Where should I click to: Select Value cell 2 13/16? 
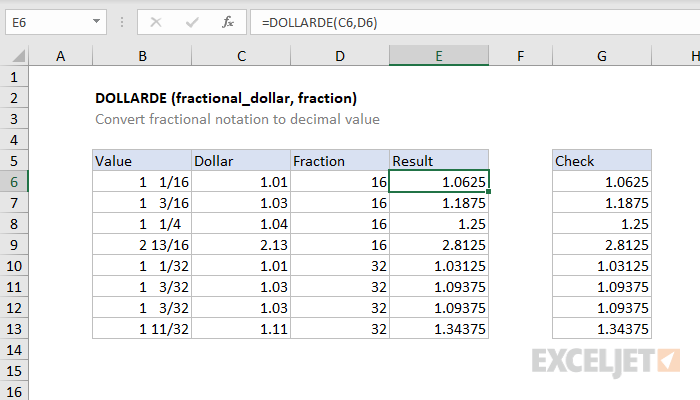click(142, 245)
